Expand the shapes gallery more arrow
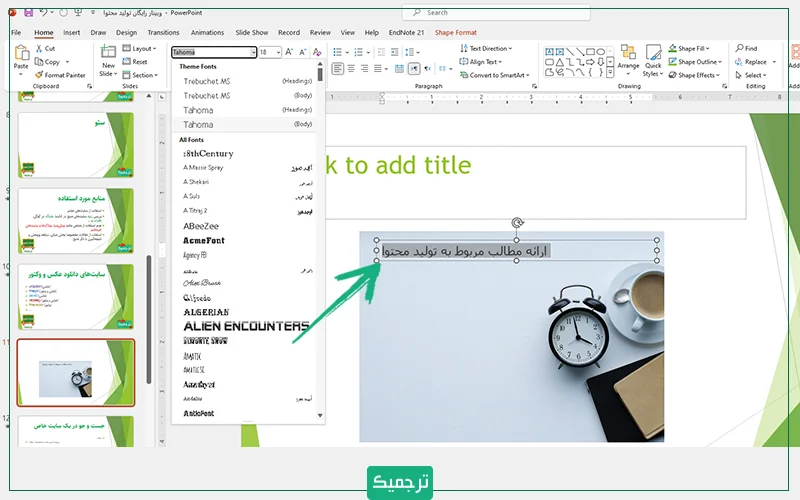Screen dimensions: 800x500 point(610,73)
